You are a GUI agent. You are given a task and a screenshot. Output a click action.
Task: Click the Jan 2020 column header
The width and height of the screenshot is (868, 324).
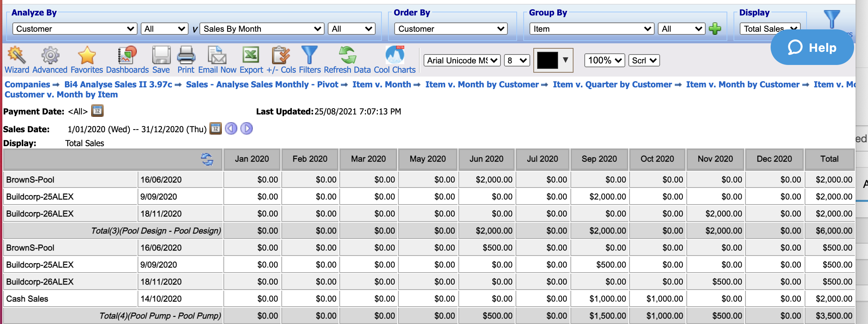click(252, 159)
